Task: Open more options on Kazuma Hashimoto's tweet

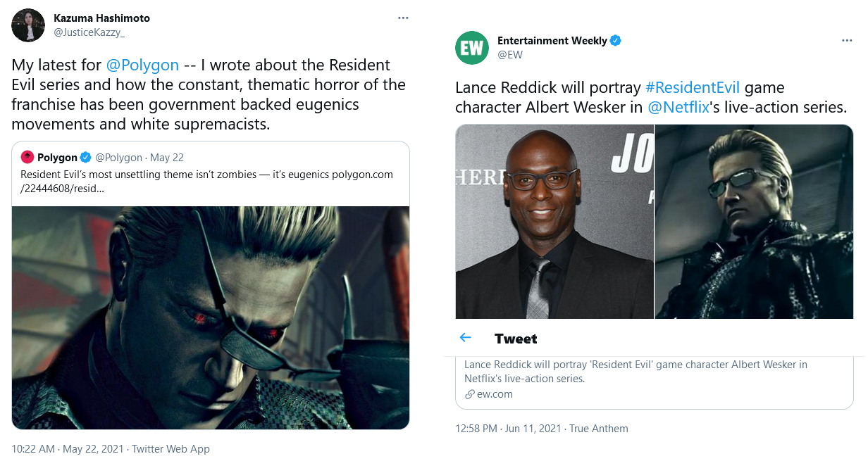Action: point(403,18)
